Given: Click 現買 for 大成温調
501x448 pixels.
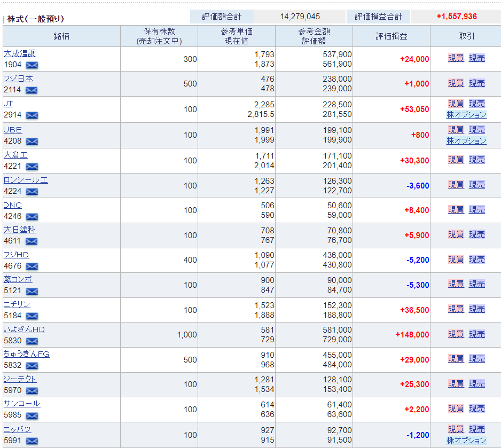Looking at the screenshot, I should click(456, 58).
